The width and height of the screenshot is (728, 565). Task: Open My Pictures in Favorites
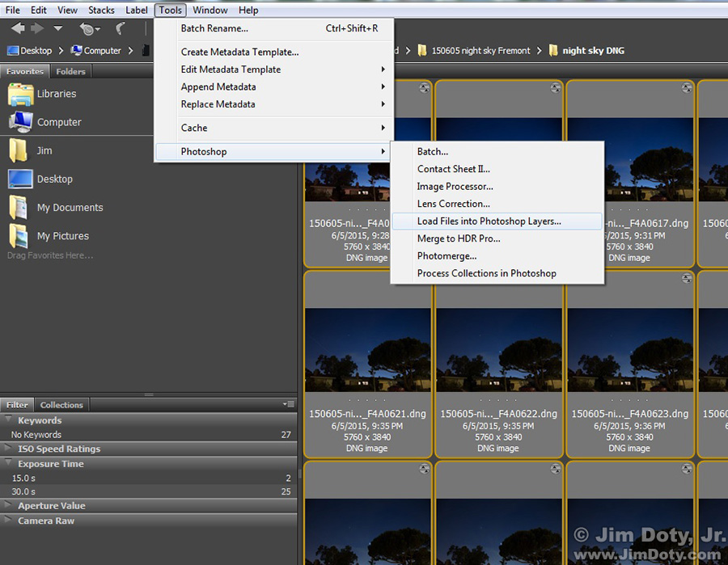(x=49, y=236)
